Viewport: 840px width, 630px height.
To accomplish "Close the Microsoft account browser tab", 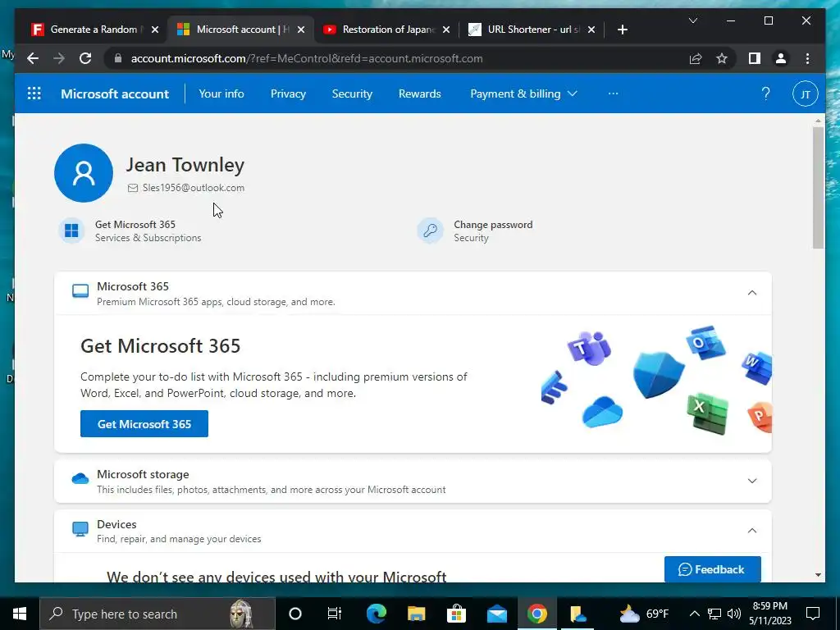I will [x=301, y=30].
